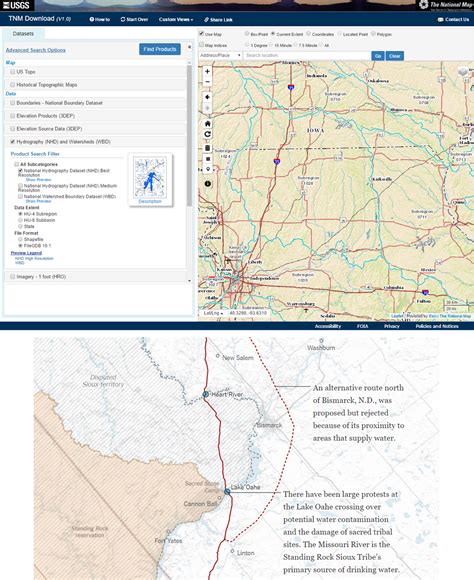The width and height of the screenshot is (474, 580).
Task: Select 7.5 Minute map index option
Action: 295,45
